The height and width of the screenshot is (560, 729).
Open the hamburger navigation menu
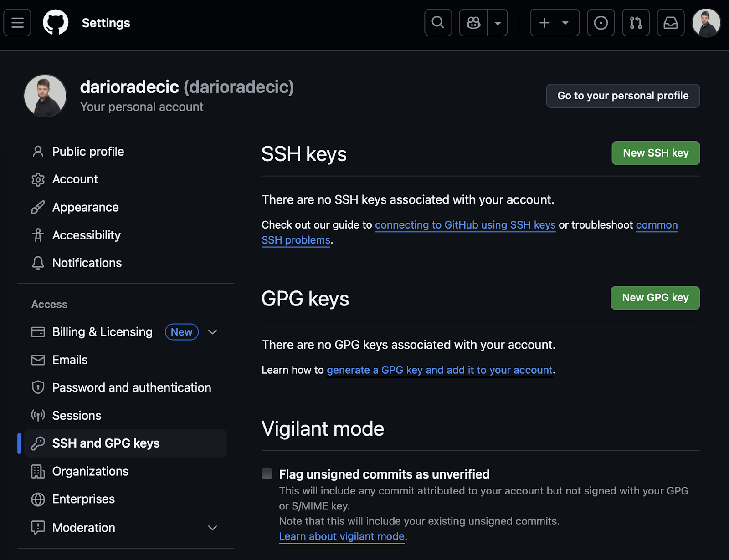[x=17, y=23]
